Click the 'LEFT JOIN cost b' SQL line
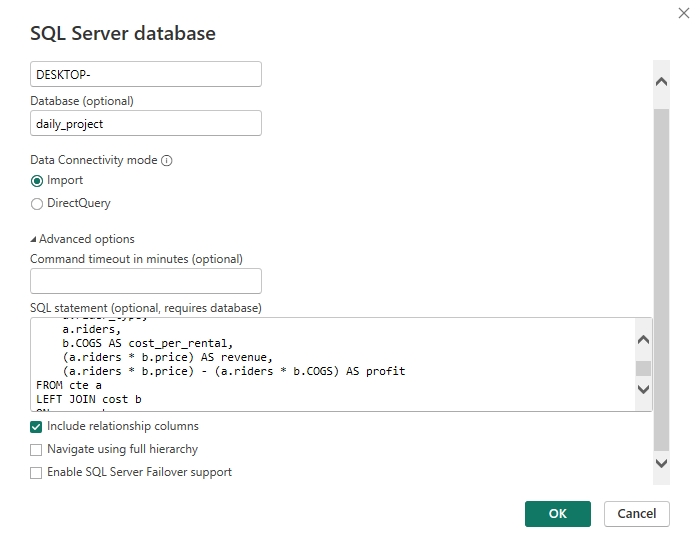The height and width of the screenshot is (557, 700). (x=89, y=399)
